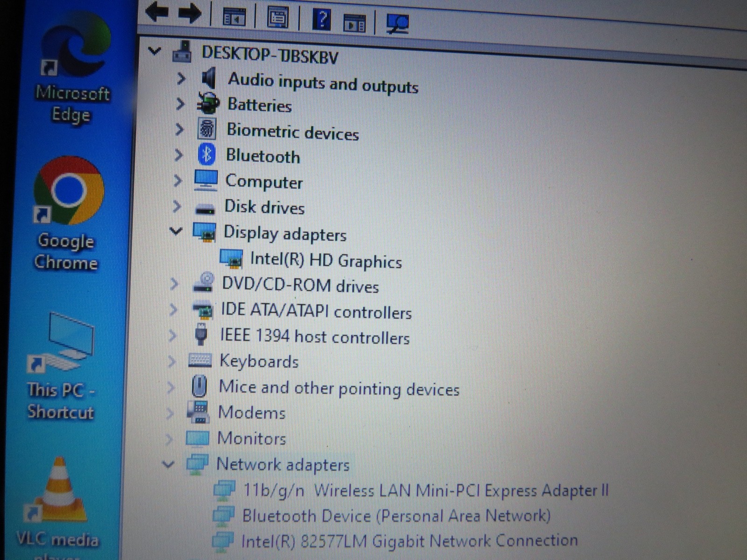Screen dimensions: 747x560
Task: Collapse the DESKTOP-TJBSKBV root node
Action: coord(154,50)
